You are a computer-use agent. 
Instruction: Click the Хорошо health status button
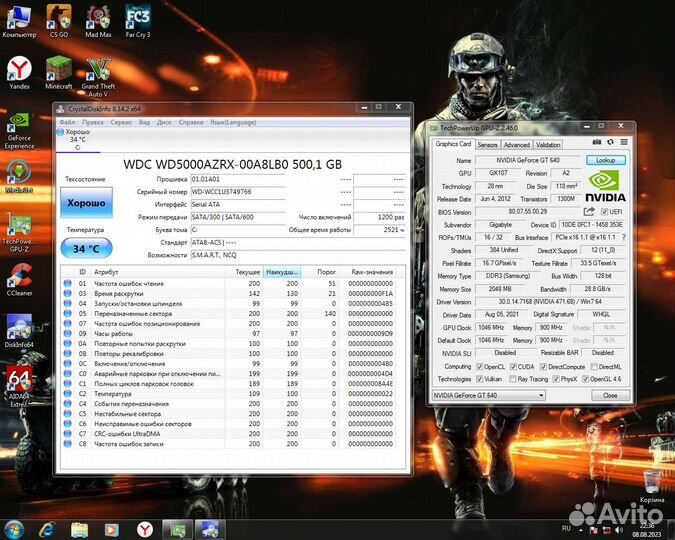[x=87, y=203]
